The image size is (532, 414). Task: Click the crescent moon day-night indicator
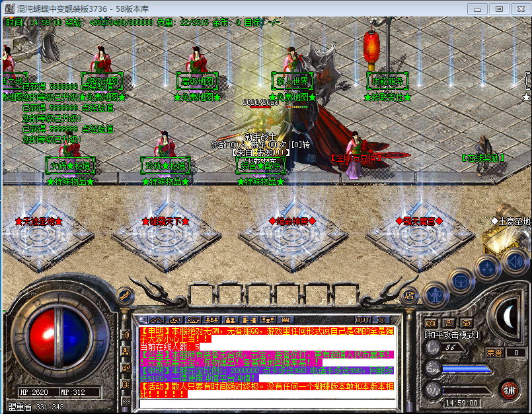508,318
